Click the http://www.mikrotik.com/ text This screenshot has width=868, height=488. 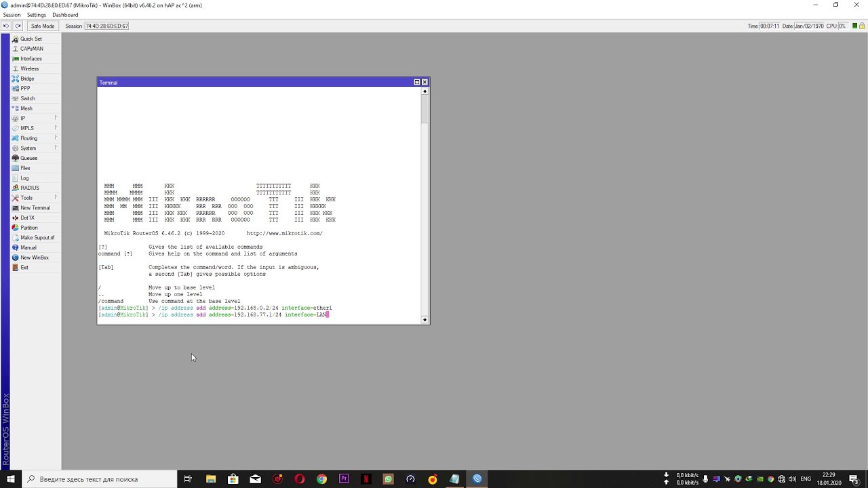pyautogui.click(x=284, y=233)
